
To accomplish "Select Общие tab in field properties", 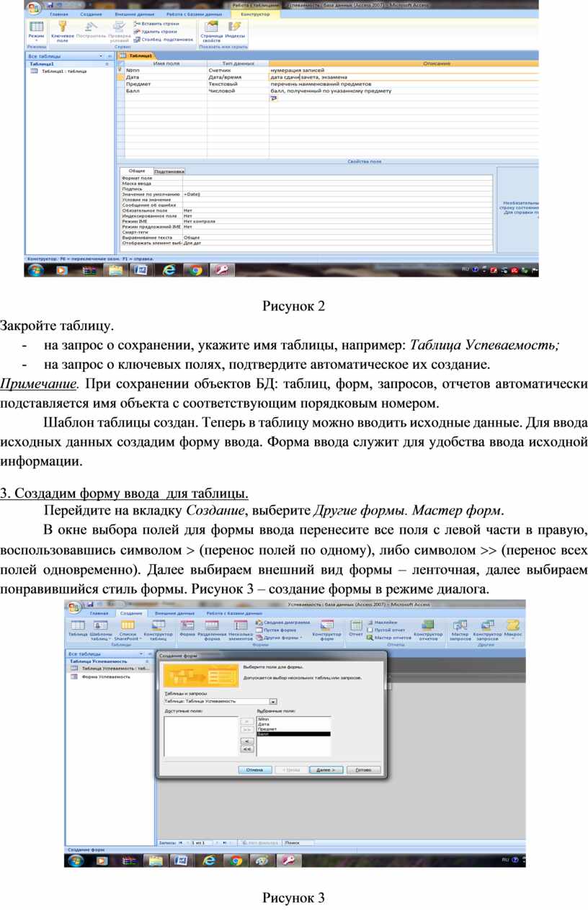I will (x=137, y=171).
